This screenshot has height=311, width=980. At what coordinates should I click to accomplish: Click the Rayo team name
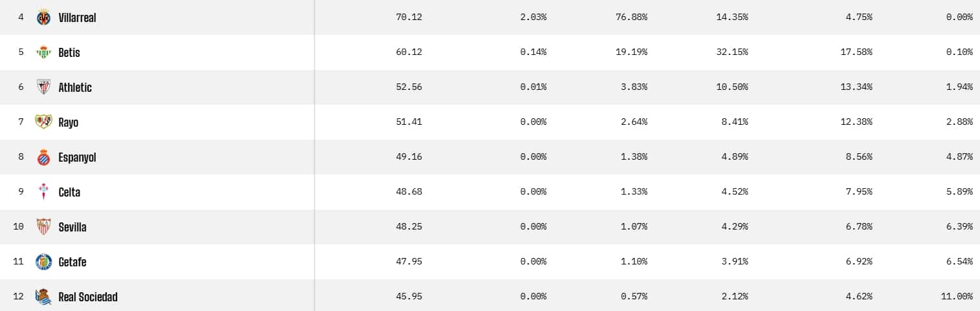[x=68, y=122]
